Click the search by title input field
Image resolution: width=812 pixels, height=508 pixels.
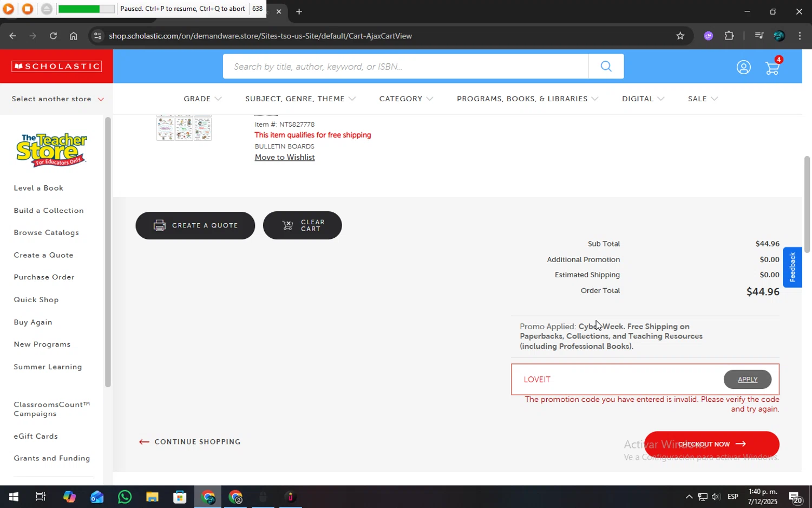click(405, 66)
